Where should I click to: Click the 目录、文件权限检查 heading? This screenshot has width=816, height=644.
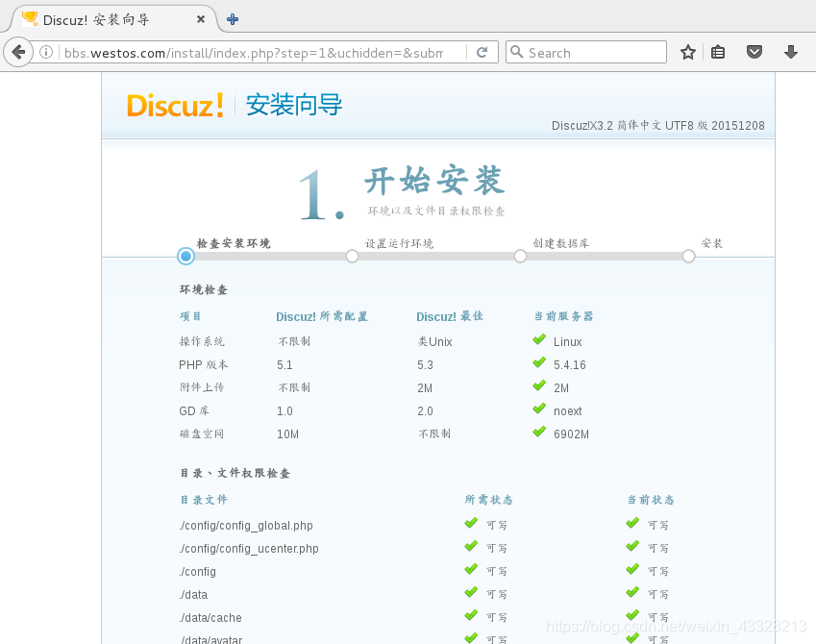click(x=235, y=473)
